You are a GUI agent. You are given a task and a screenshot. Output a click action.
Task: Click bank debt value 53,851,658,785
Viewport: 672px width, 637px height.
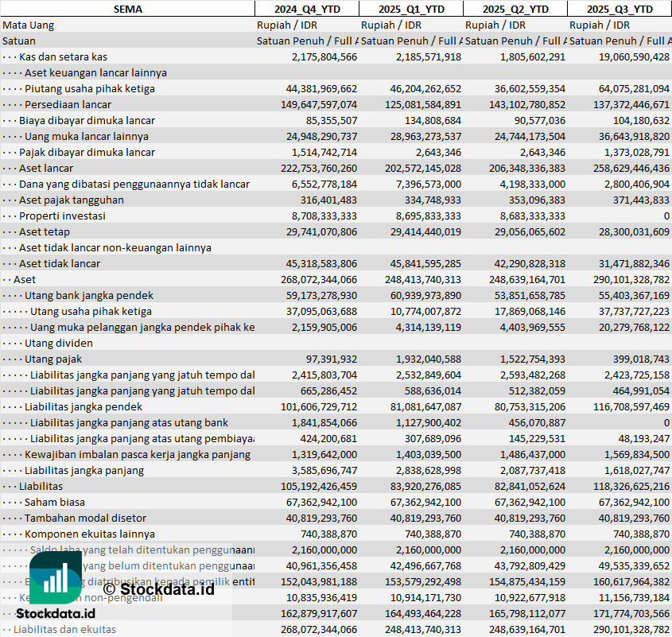[x=530, y=295]
